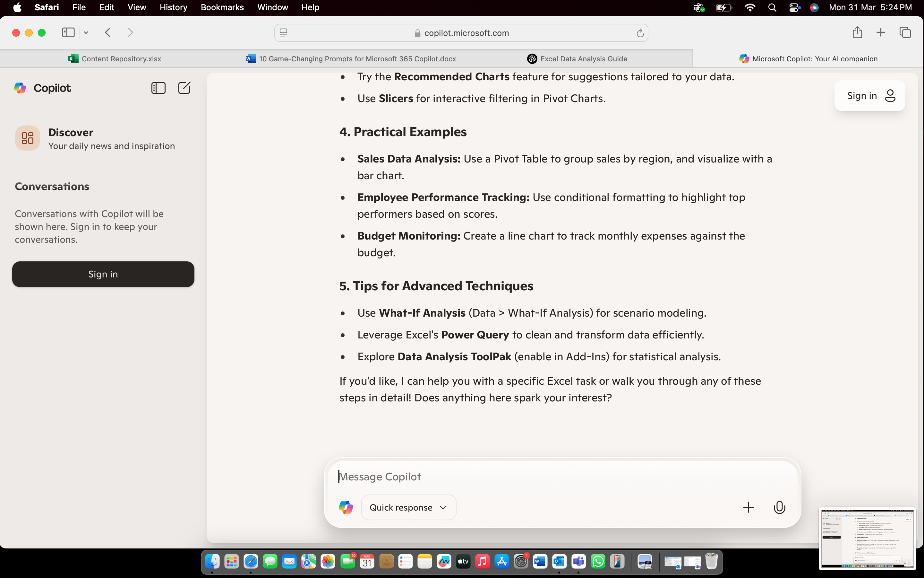The height and width of the screenshot is (578, 924).
Task: Switch to 10 Game-Changing Prompts docx tab
Action: pyautogui.click(x=346, y=59)
